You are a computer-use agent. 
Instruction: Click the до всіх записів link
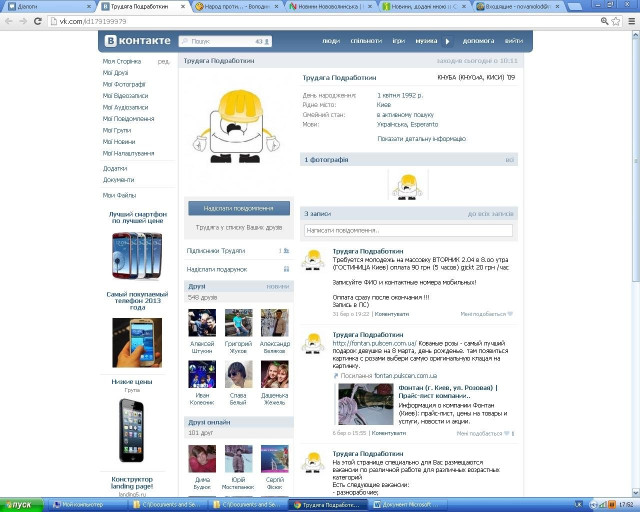(490, 214)
